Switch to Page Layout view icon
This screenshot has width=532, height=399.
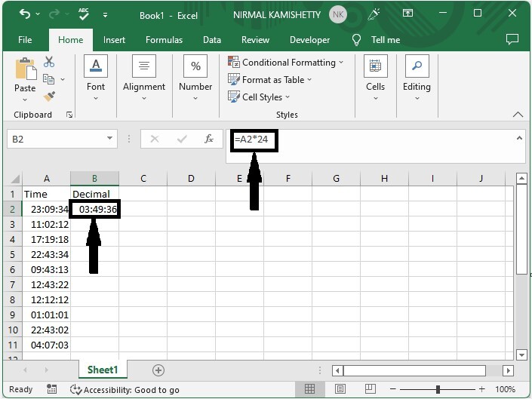340,389
